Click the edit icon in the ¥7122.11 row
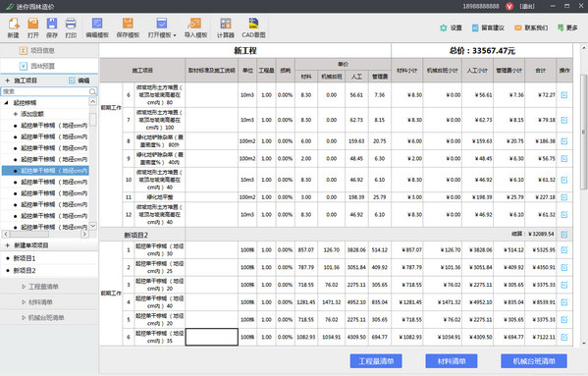 pos(564,337)
